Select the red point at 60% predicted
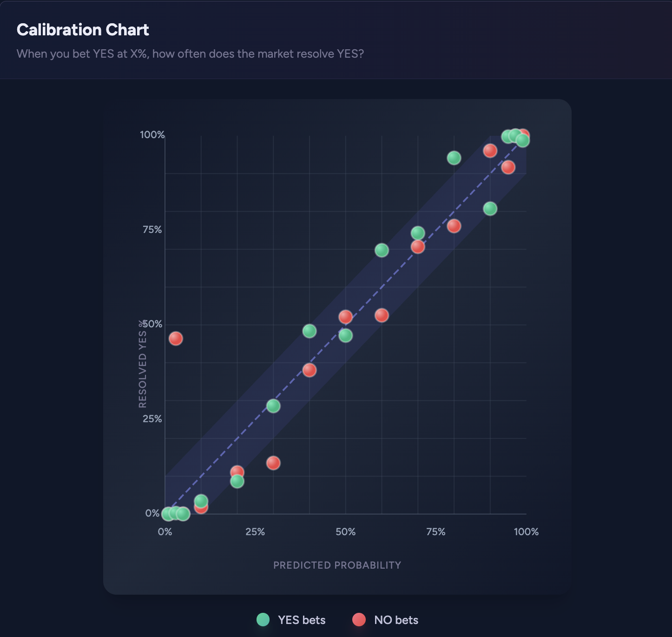 coord(382,315)
